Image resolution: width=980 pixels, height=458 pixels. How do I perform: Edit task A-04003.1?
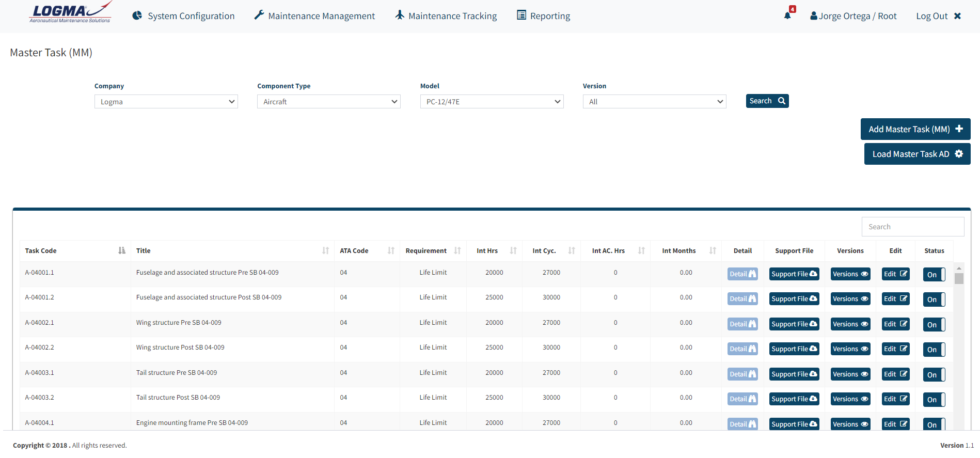895,374
